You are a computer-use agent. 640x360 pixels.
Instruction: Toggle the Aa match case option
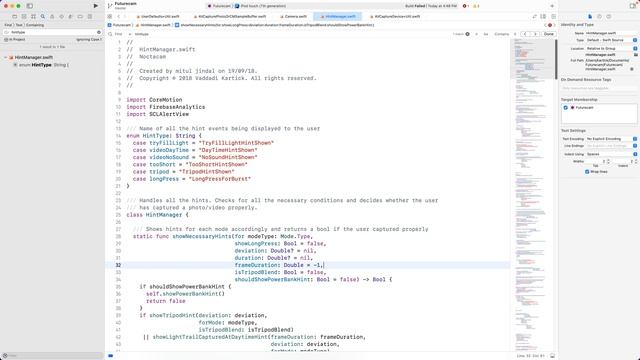(x=486, y=34)
